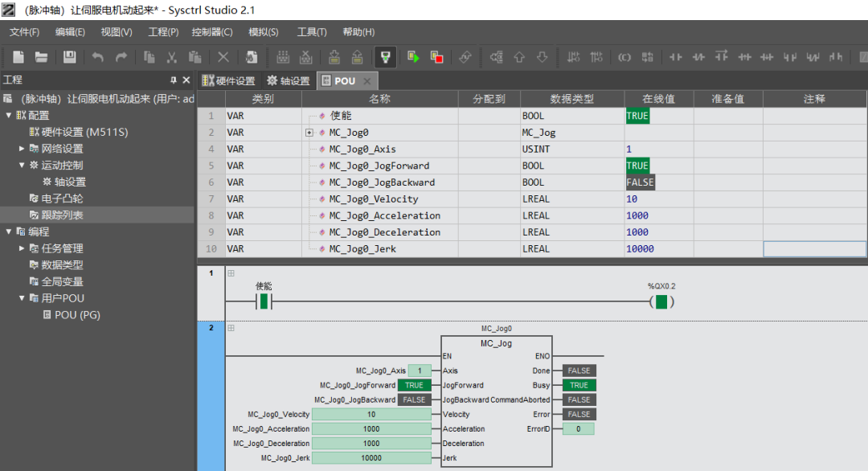
Task: Open the 视图(V) menu
Action: [x=117, y=32]
